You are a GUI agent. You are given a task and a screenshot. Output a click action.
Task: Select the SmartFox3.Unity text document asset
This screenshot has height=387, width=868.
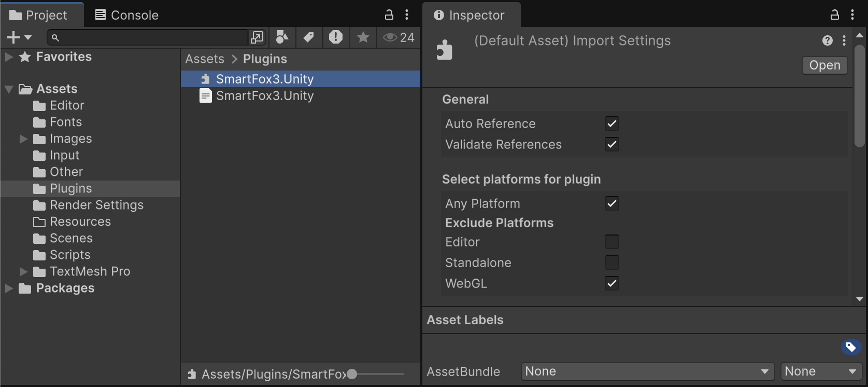(x=301, y=95)
